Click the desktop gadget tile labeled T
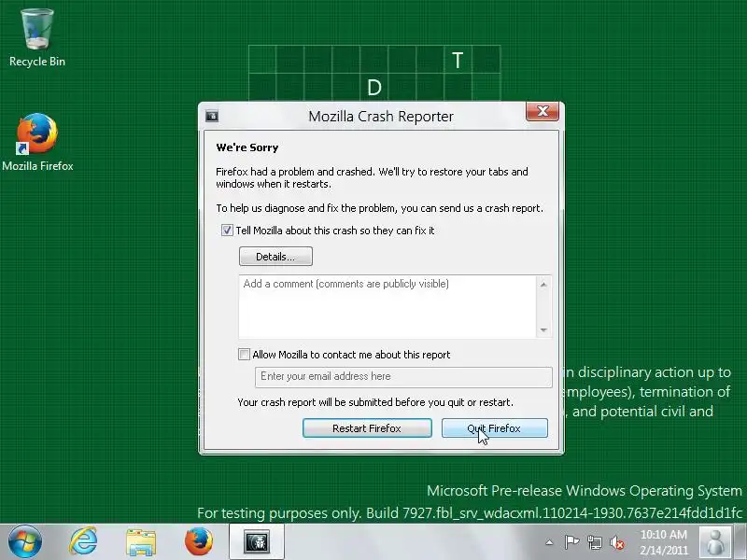The width and height of the screenshot is (747, 560). 458,60
